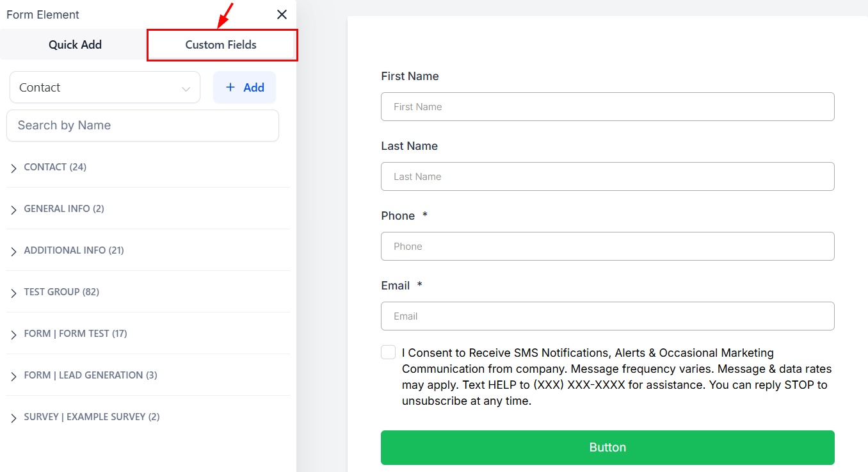
Task: Click the green Button
Action: (x=607, y=448)
